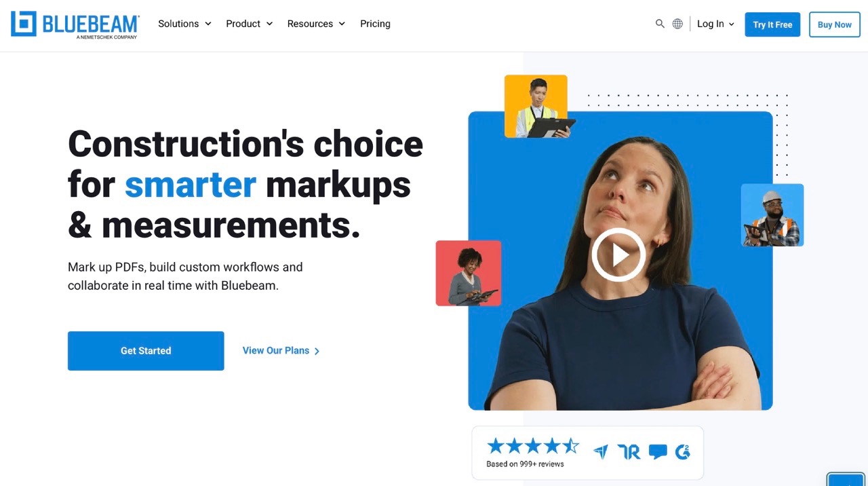This screenshot has width=868, height=486.
Task: Expand the Product dropdown
Action: pos(250,24)
